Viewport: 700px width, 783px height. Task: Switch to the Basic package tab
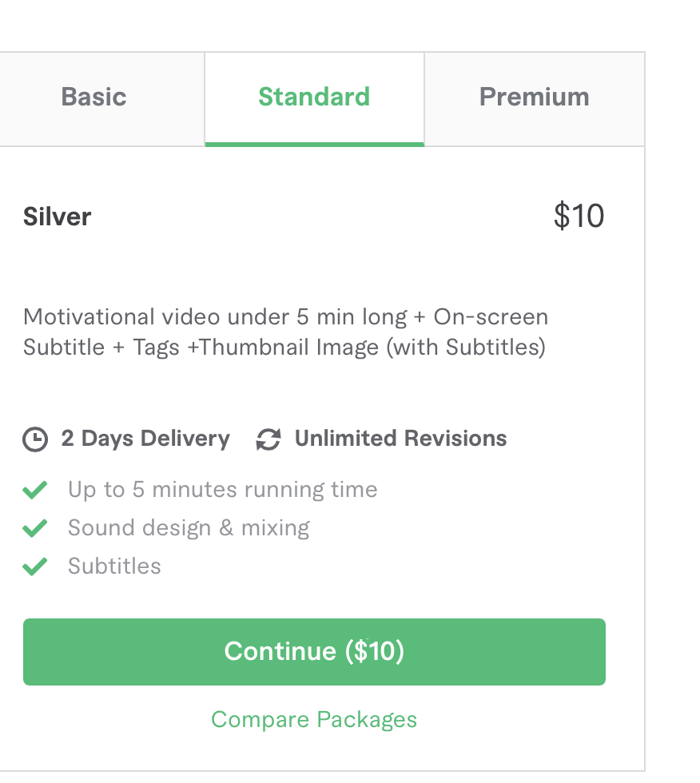click(94, 97)
